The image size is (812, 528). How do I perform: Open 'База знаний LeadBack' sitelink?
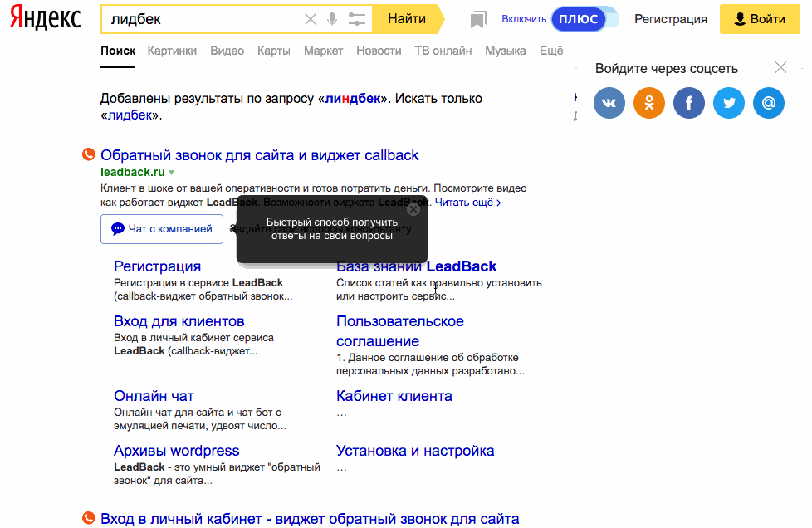click(x=416, y=266)
